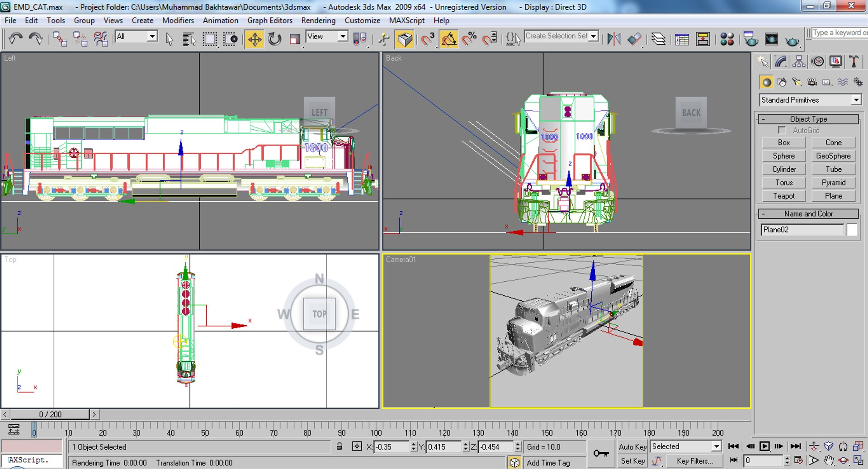Open the Layer Manager

(x=658, y=39)
